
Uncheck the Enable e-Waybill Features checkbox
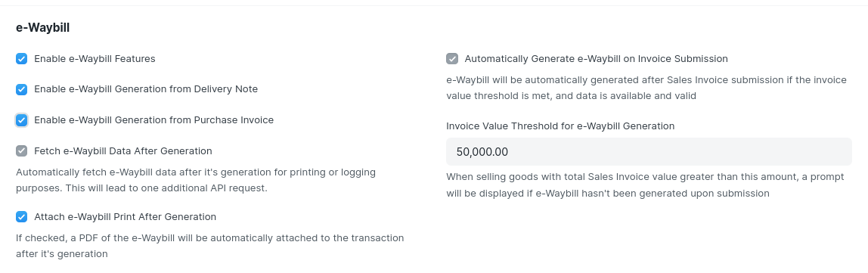[x=22, y=59]
